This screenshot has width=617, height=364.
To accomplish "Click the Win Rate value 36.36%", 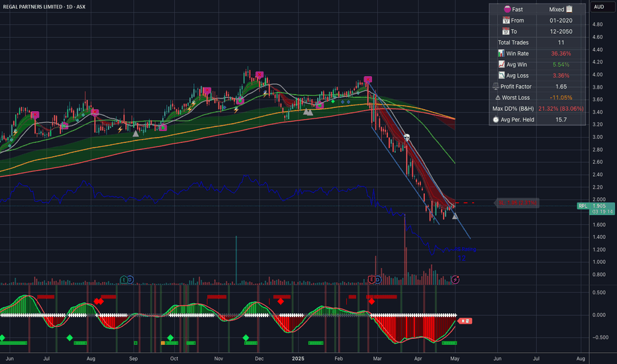I will [x=561, y=53].
